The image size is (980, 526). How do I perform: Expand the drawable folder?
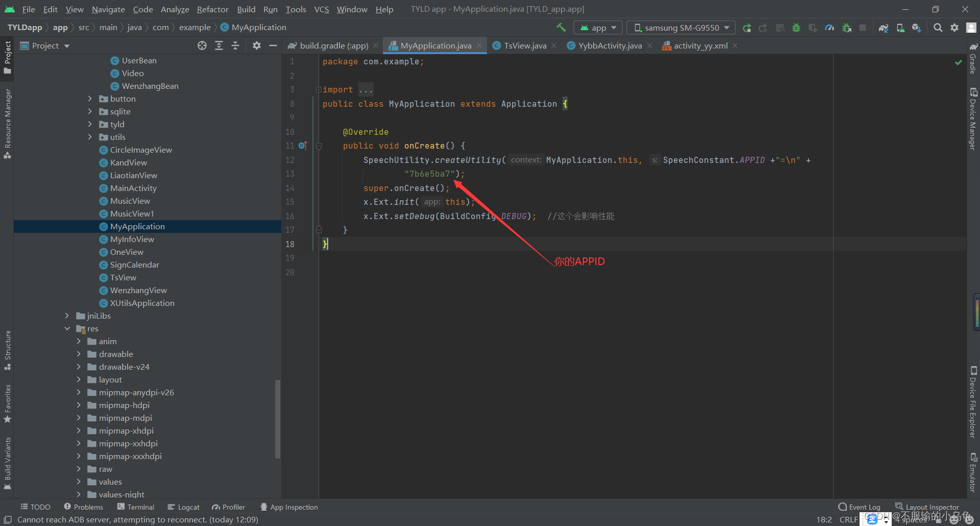[79, 354]
